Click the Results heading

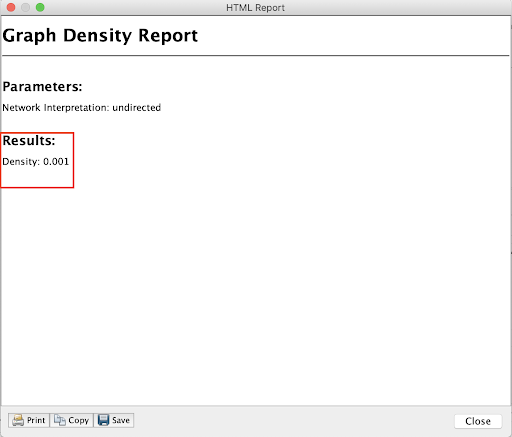[29, 141]
